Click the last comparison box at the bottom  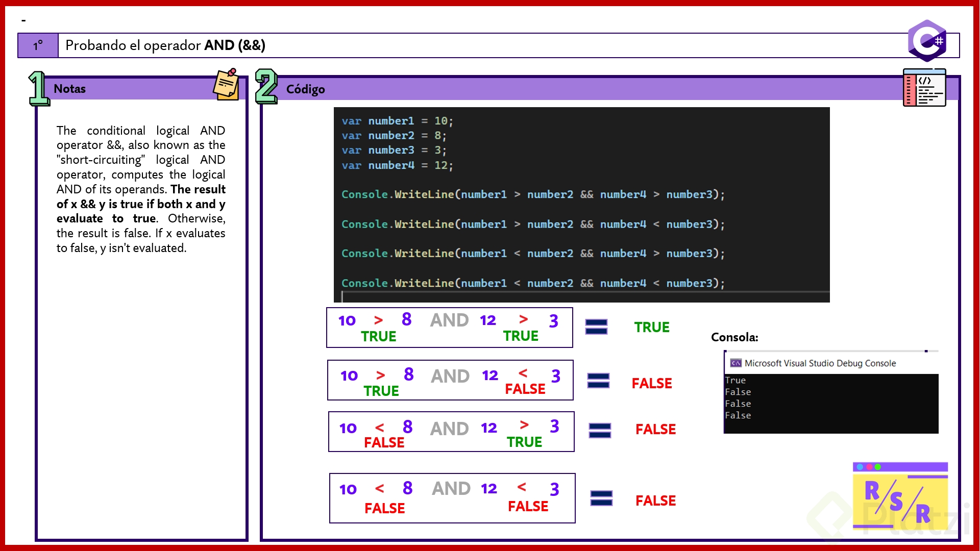click(x=452, y=498)
